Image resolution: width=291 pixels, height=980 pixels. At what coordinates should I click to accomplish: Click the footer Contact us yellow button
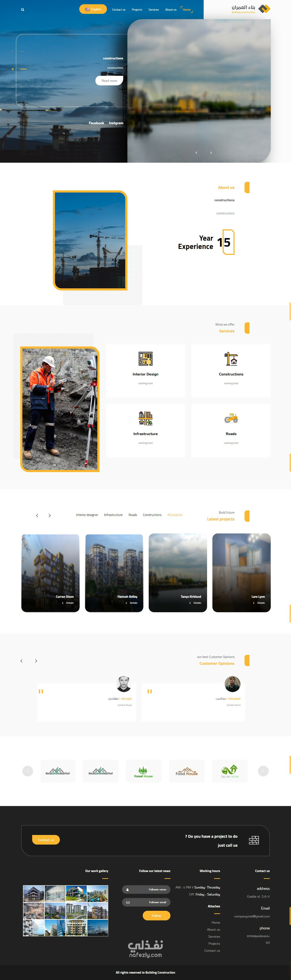[x=46, y=840]
